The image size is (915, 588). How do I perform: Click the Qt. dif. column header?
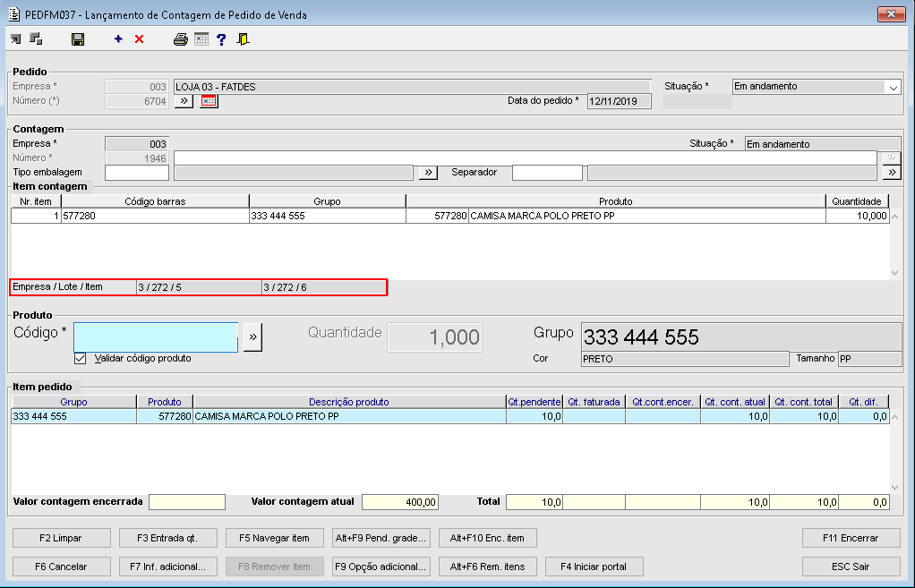864,402
